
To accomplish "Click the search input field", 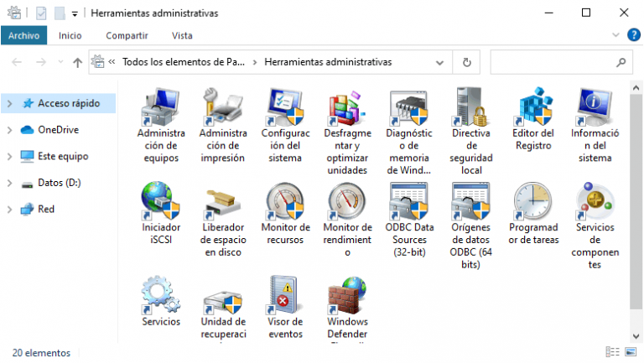I will 553,62.
